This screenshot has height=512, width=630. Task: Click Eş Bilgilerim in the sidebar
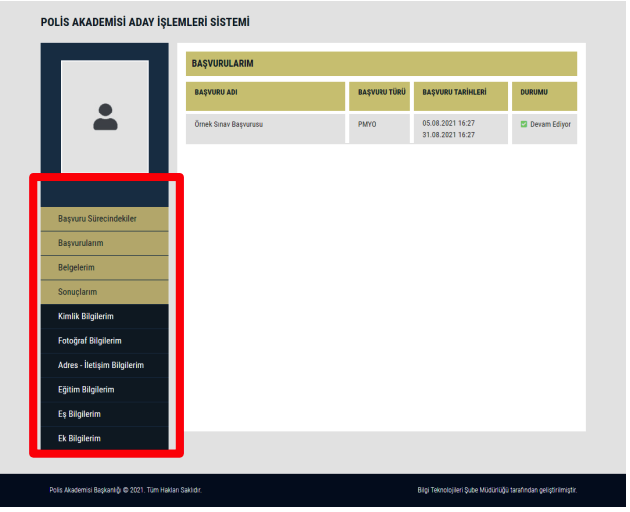click(x=79, y=414)
